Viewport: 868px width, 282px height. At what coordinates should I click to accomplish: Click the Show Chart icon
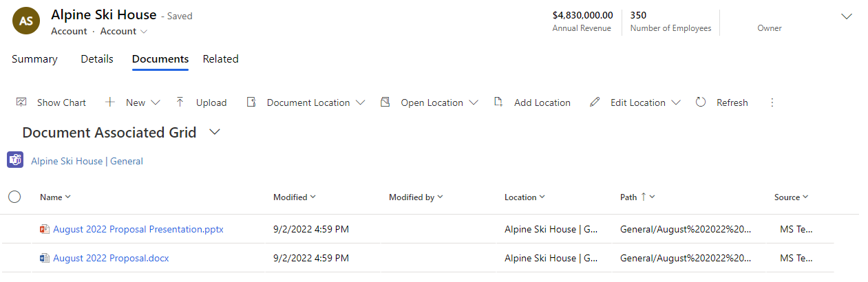tap(21, 102)
